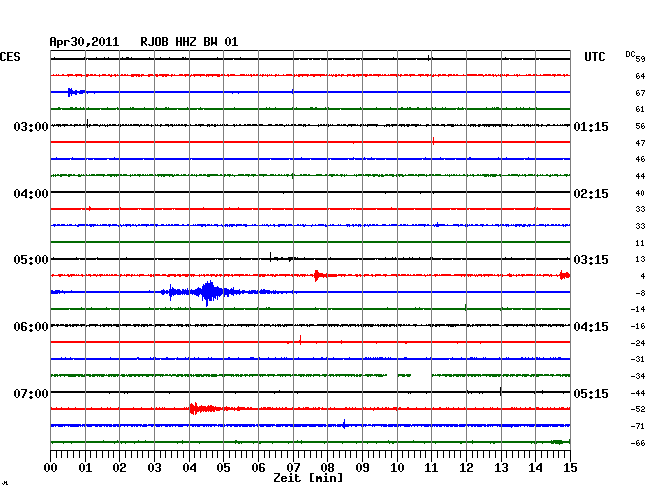Click the DC value -14
This screenshot has height=494, width=650.
point(638,309)
